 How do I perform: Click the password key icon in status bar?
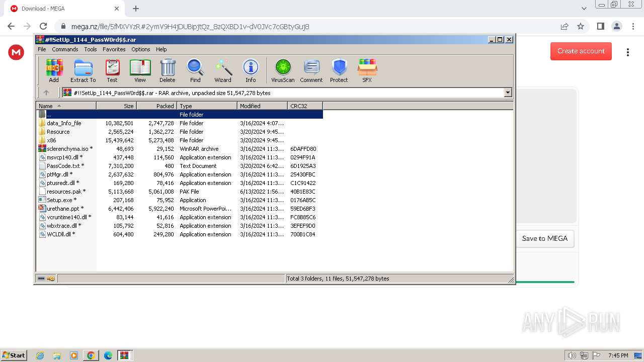click(x=51, y=279)
